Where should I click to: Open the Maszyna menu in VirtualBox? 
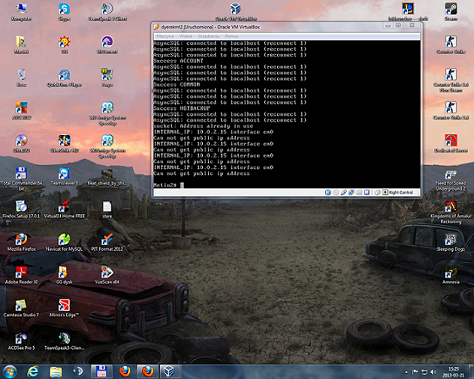[165, 36]
